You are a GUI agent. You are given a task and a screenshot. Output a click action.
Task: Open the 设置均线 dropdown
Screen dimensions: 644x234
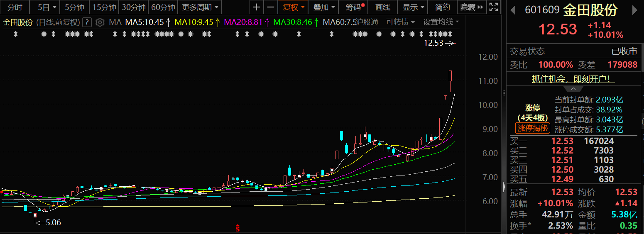click(441, 22)
